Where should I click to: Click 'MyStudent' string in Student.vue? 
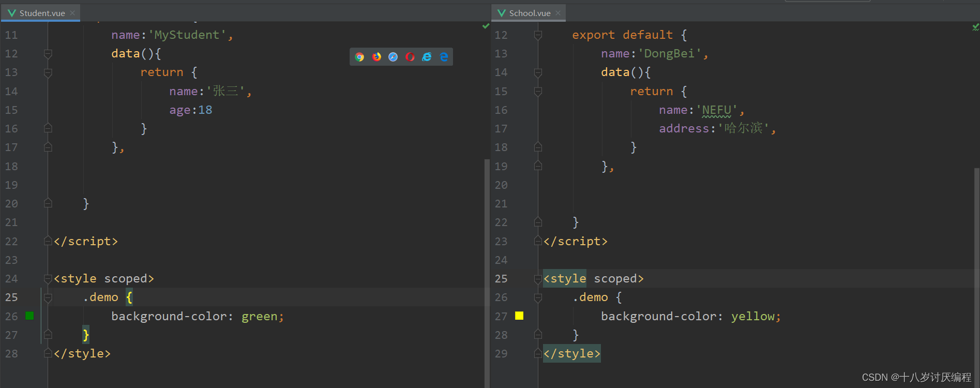[187, 35]
